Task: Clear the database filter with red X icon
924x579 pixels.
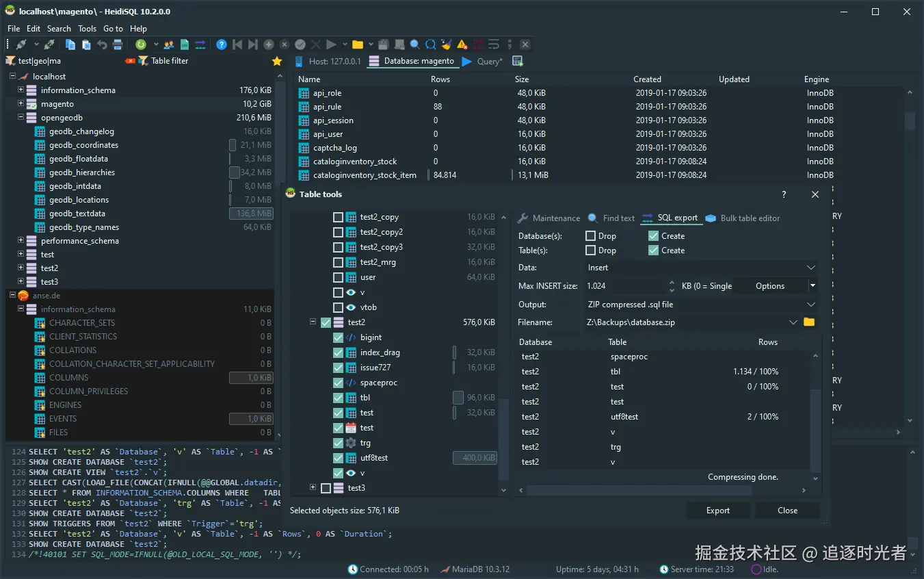Action: [x=130, y=61]
